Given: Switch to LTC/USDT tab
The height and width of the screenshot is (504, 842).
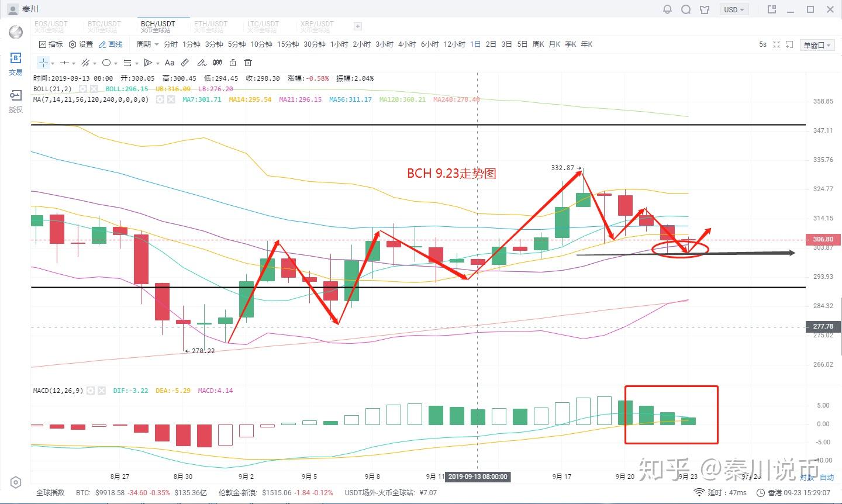Looking at the screenshot, I should tap(263, 26).
